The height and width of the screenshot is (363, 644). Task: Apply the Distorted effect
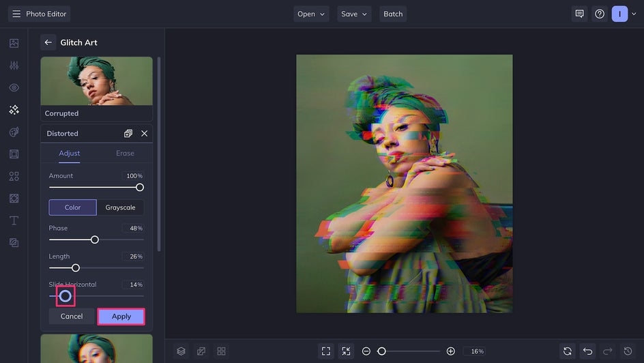[x=121, y=317]
